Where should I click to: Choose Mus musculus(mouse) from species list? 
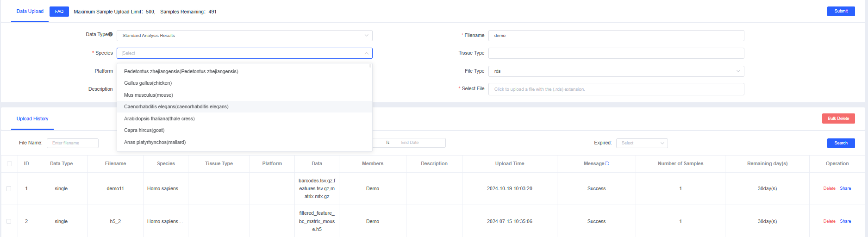149,95
